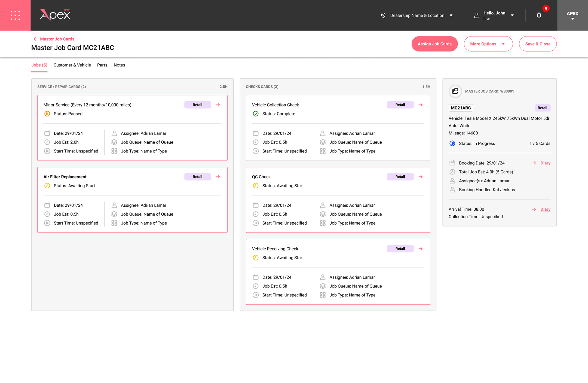Click the MC21ABC registration badge

461,108
